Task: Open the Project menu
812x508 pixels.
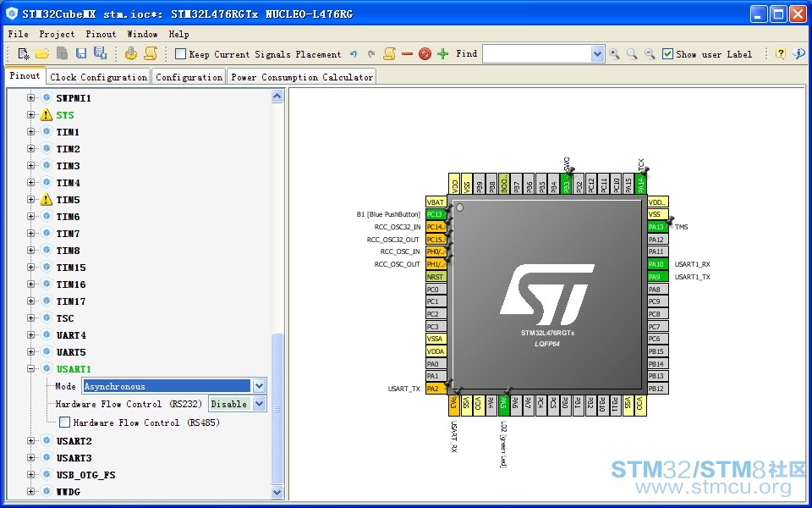Action: point(57,34)
